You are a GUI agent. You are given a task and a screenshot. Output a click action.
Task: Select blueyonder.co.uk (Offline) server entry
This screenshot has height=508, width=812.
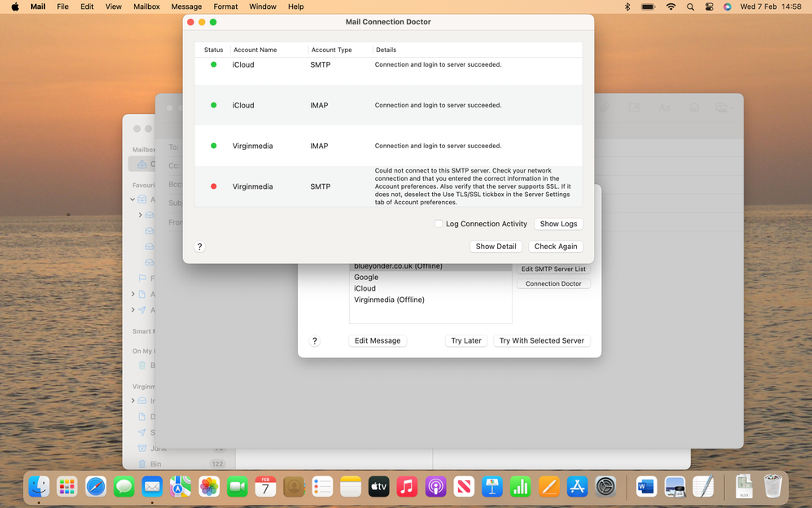pyautogui.click(x=398, y=266)
